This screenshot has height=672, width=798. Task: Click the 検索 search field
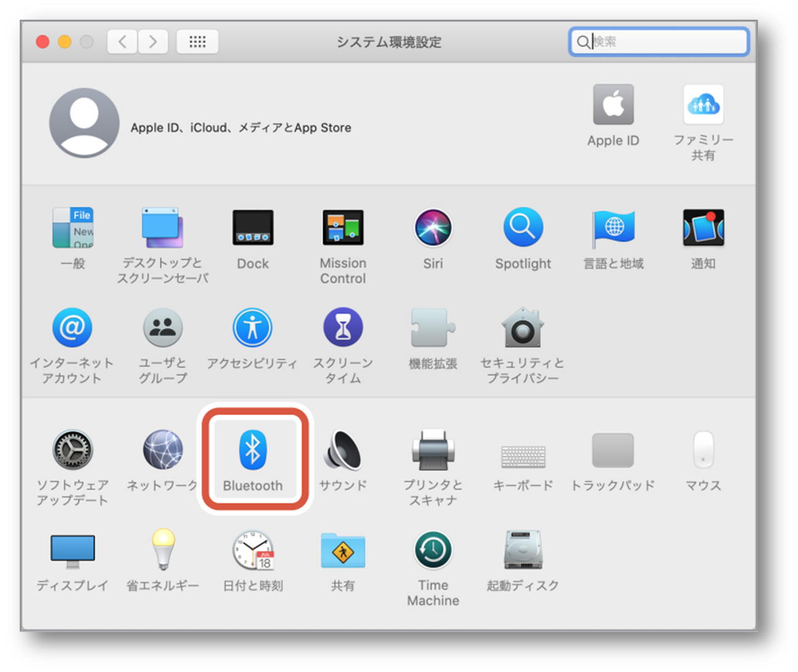point(659,42)
